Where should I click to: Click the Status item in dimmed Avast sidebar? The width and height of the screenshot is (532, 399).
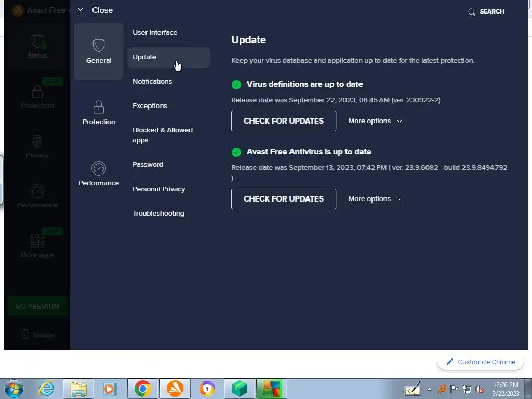coord(37,47)
